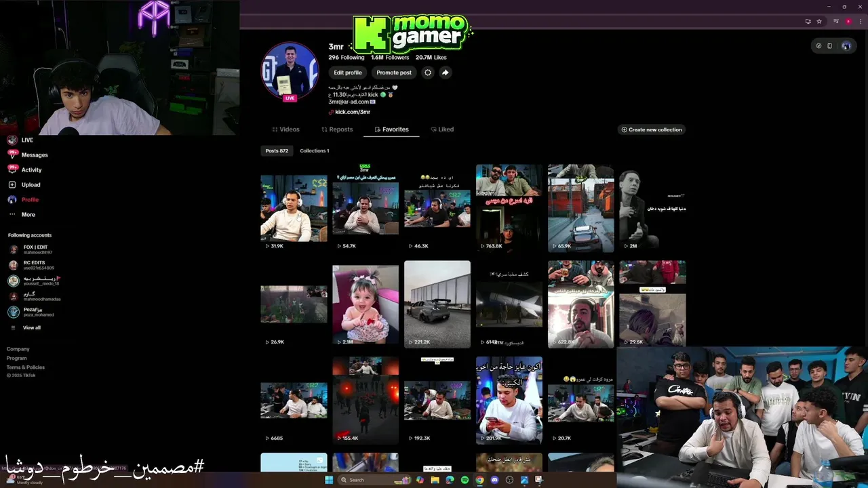Select the Posts 872 filter

click(277, 150)
